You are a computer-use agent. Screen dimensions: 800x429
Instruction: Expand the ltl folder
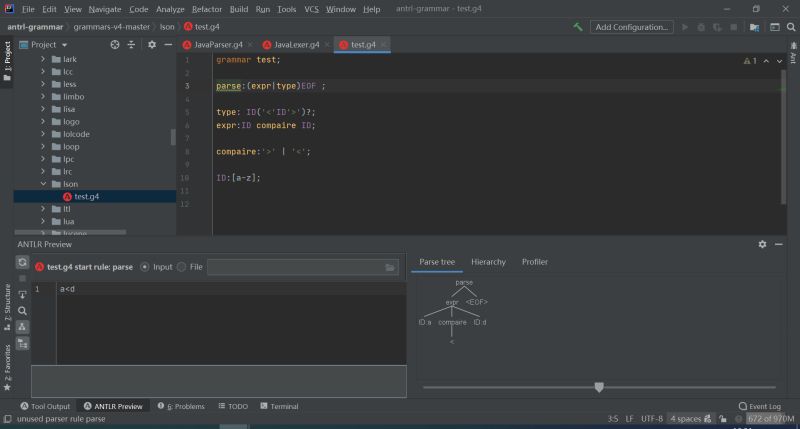click(43, 209)
